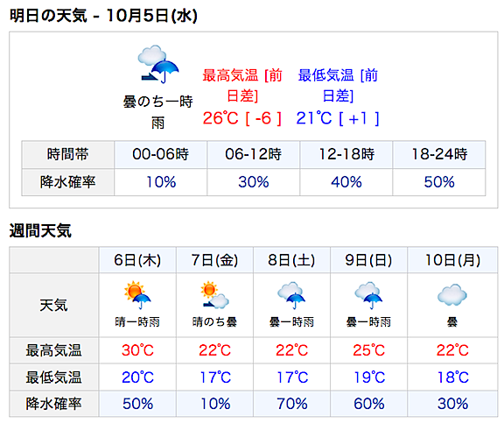Click tomorrow's high temperature 26℃
The image size is (504, 423).
click(x=220, y=118)
